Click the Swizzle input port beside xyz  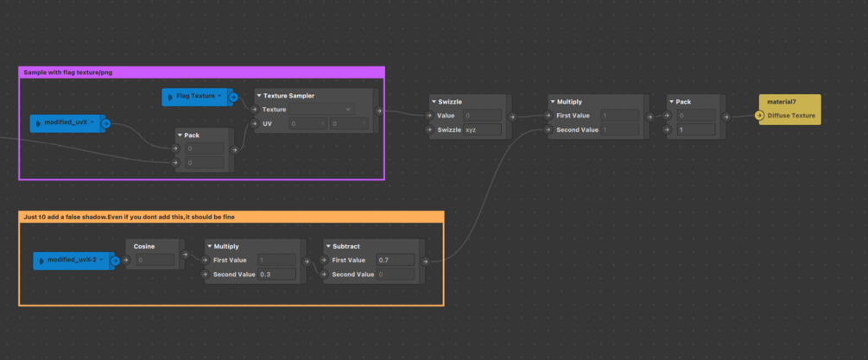pos(429,130)
